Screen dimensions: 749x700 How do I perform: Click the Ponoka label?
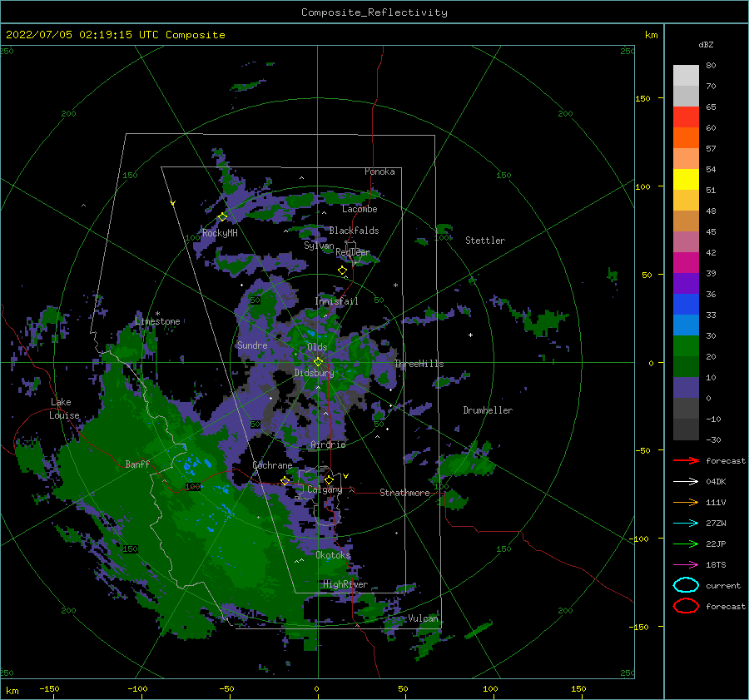[x=379, y=171]
